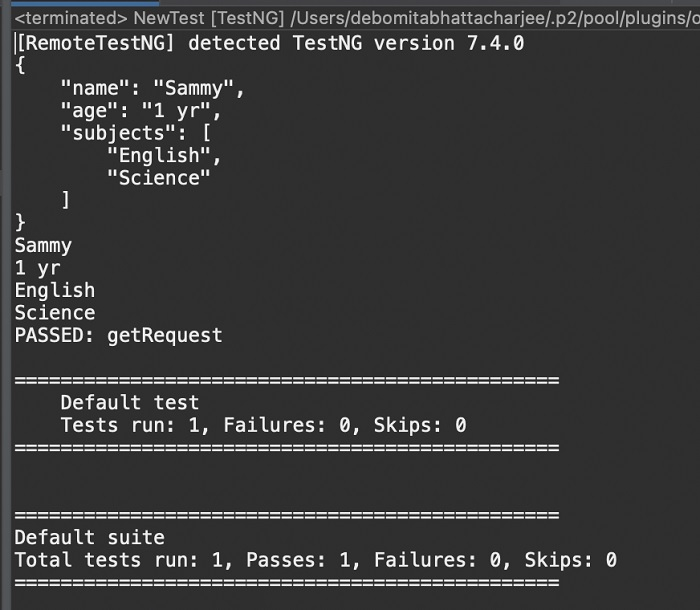Click the opening curly brace of JSON
Viewport: 700px width, 610px height.
(x=20, y=66)
